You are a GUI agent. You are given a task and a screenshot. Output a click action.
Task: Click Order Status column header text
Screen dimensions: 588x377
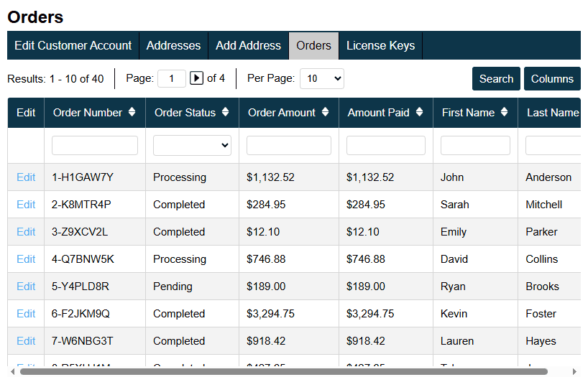click(185, 113)
